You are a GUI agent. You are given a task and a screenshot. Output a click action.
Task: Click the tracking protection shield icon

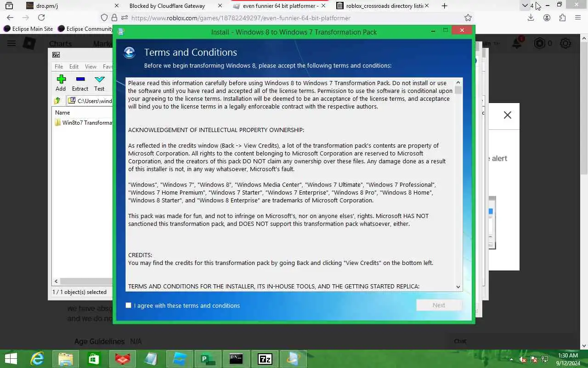coord(104,17)
